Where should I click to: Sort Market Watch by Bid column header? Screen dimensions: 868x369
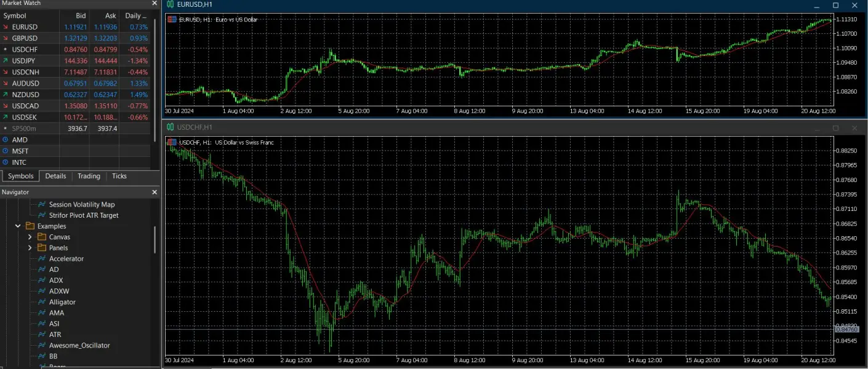[x=80, y=15]
